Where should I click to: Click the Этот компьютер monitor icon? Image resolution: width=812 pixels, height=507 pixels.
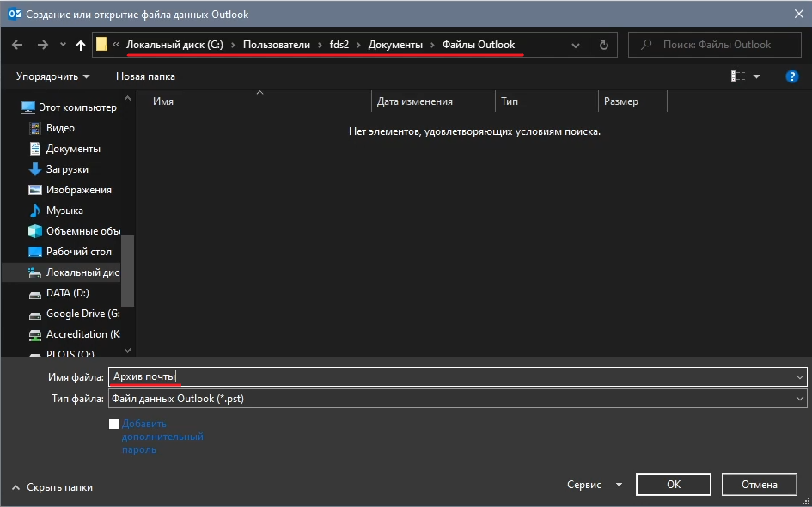28,107
